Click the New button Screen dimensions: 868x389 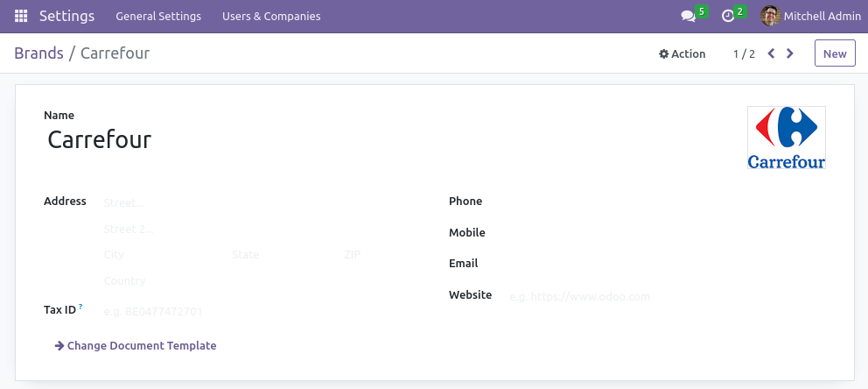tap(835, 53)
